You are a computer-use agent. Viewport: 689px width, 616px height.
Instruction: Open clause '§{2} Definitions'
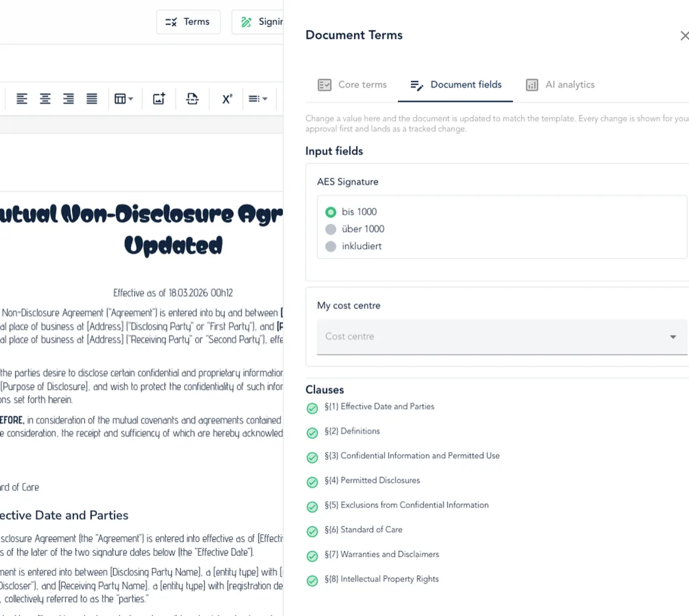[352, 431]
